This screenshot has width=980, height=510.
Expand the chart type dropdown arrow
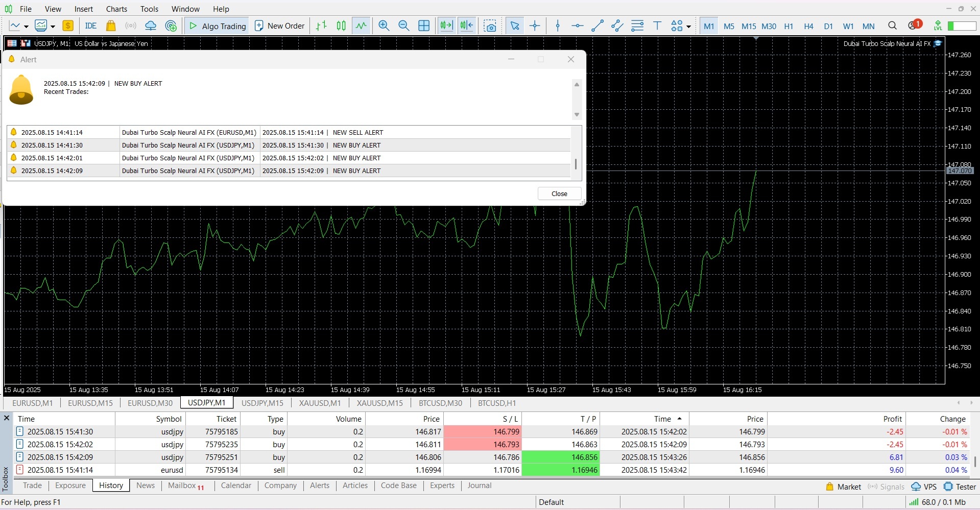pos(26,27)
